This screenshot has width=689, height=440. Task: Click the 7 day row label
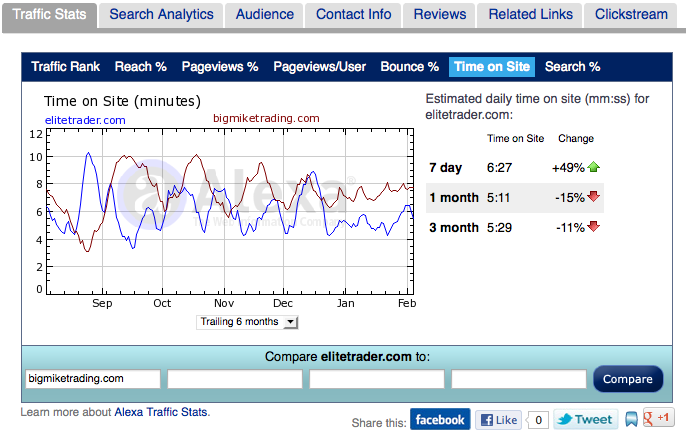[x=446, y=168]
